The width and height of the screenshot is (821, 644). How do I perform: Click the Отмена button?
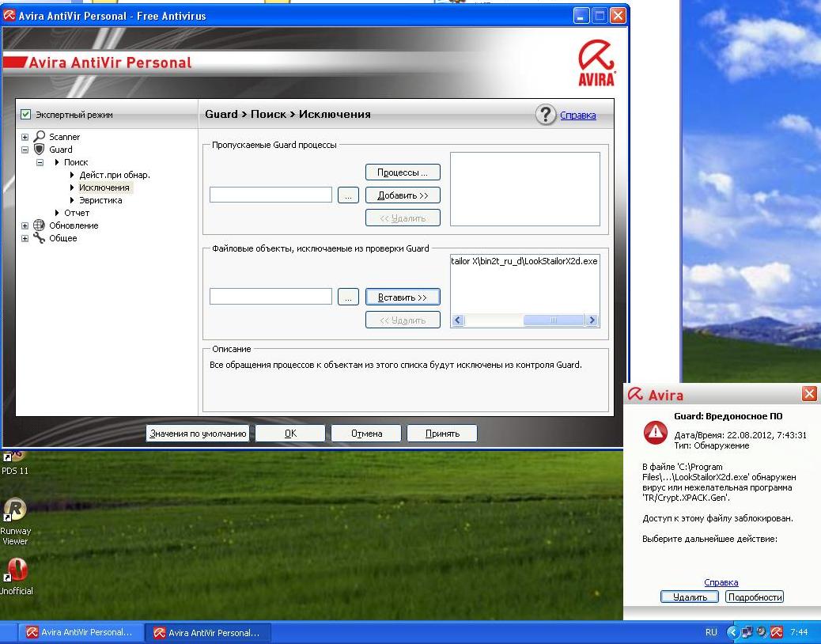click(x=366, y=434)
